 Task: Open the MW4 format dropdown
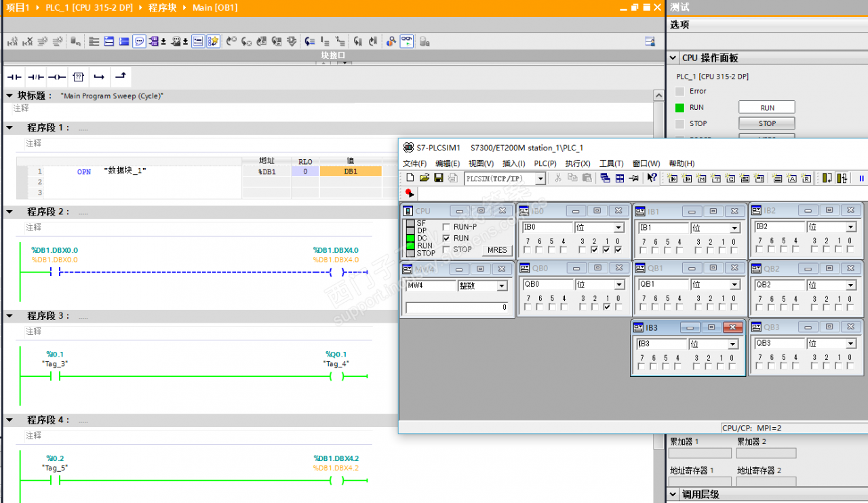[x=502, y=286]
